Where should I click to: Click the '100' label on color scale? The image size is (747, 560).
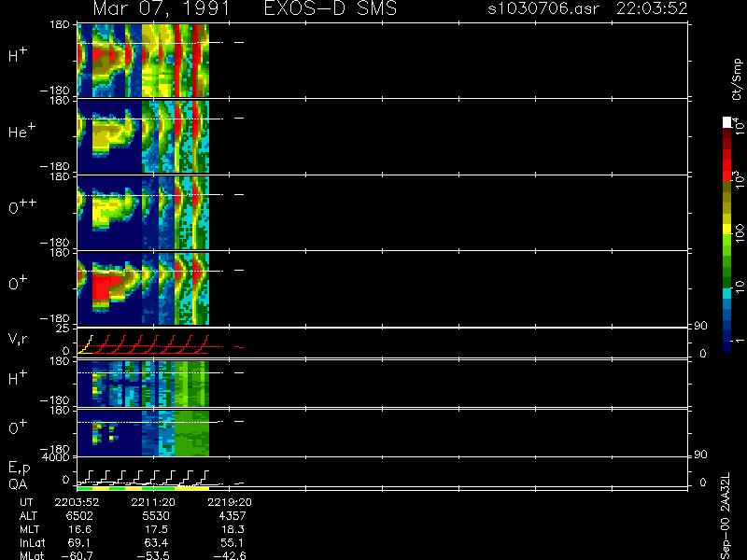point(740,234)
